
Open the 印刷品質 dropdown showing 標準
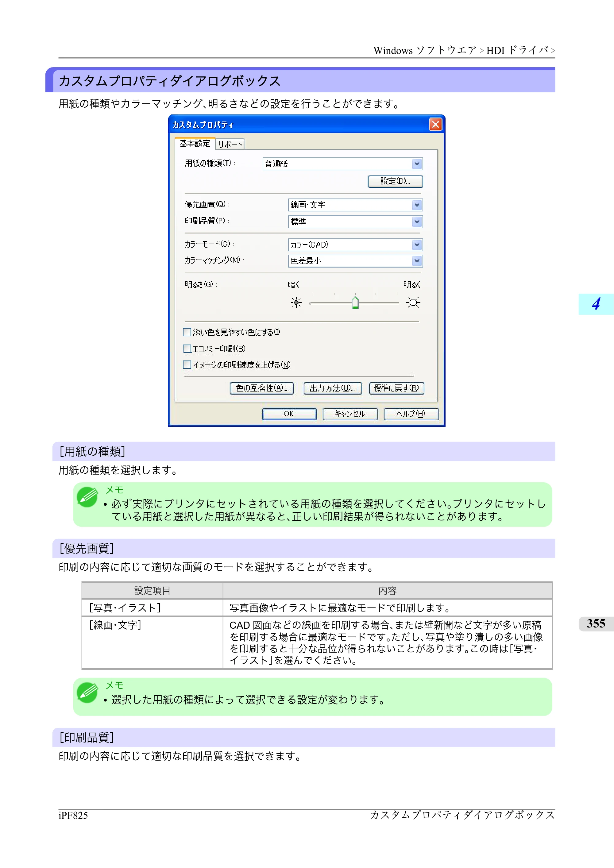[355, 222]
